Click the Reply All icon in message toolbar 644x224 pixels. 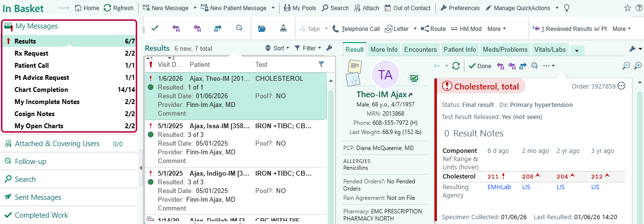197,29
